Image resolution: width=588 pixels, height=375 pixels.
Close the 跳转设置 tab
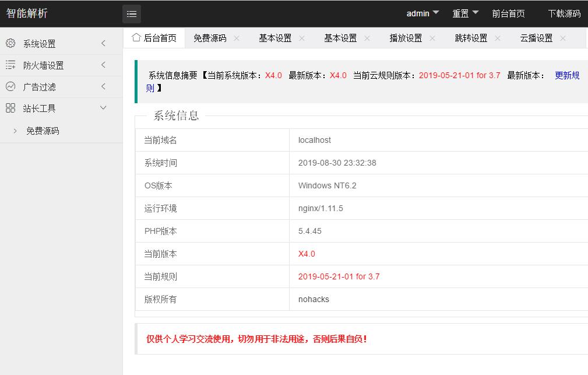point(498,38)
